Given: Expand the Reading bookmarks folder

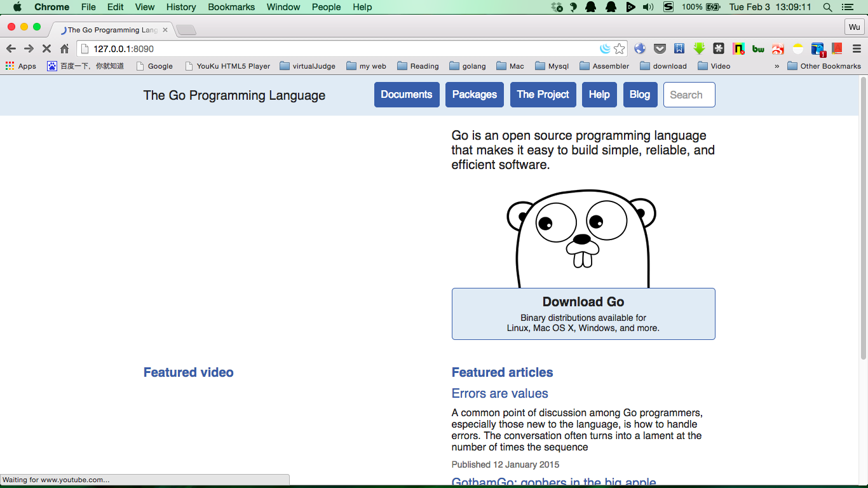Looking at the screenshot, I should click(x=418, y=66).
